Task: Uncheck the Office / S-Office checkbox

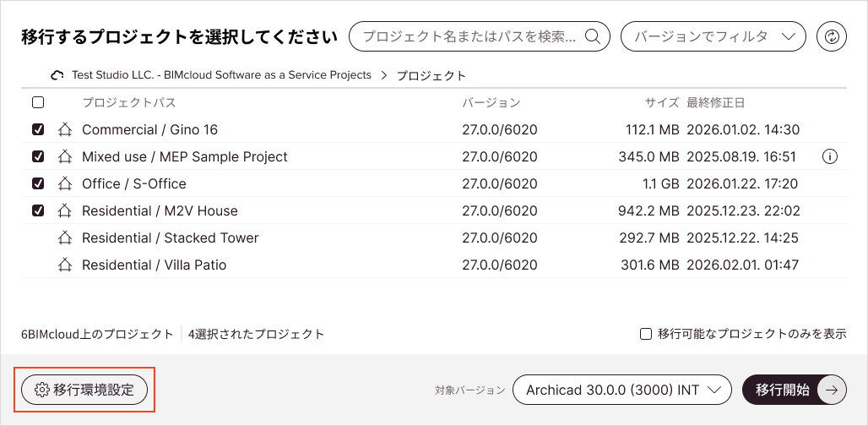Action: click(x=38, y=183)
